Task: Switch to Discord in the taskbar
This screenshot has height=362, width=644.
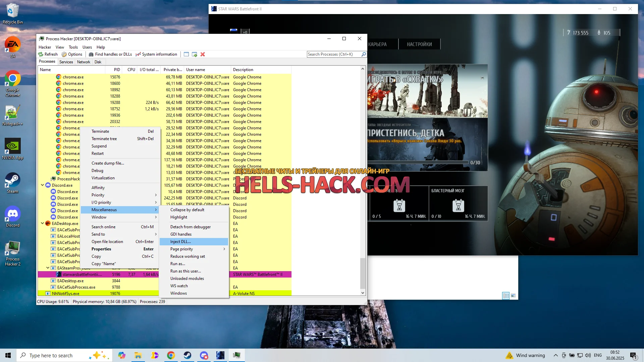Action: coord(204,355)
